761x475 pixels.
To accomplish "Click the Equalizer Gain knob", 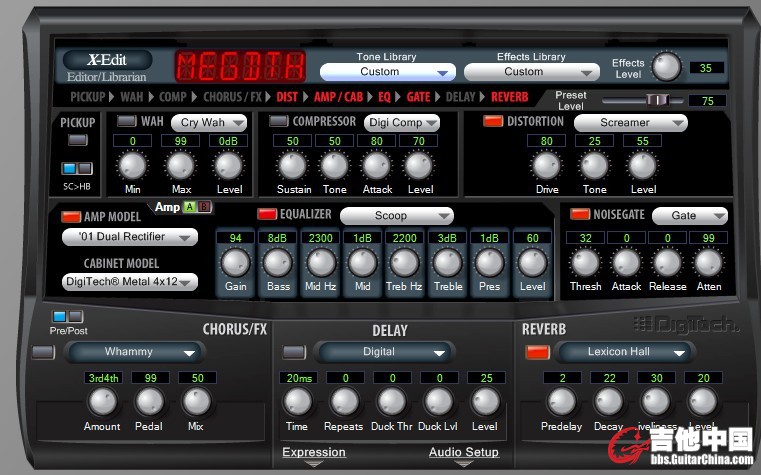I will coord(235,262).
